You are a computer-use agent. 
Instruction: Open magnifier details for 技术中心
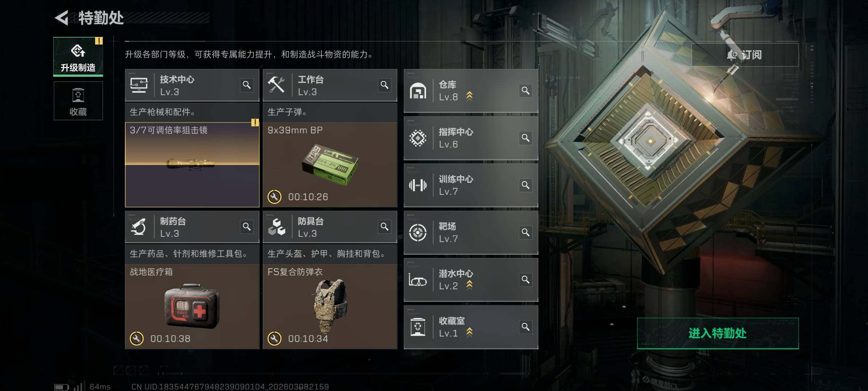(247, 85)
